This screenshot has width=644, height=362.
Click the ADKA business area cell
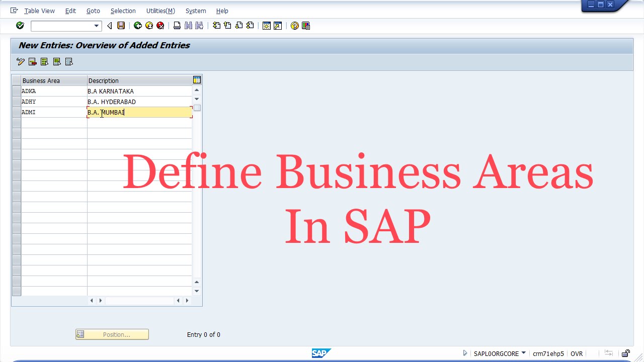click(54, 92)
